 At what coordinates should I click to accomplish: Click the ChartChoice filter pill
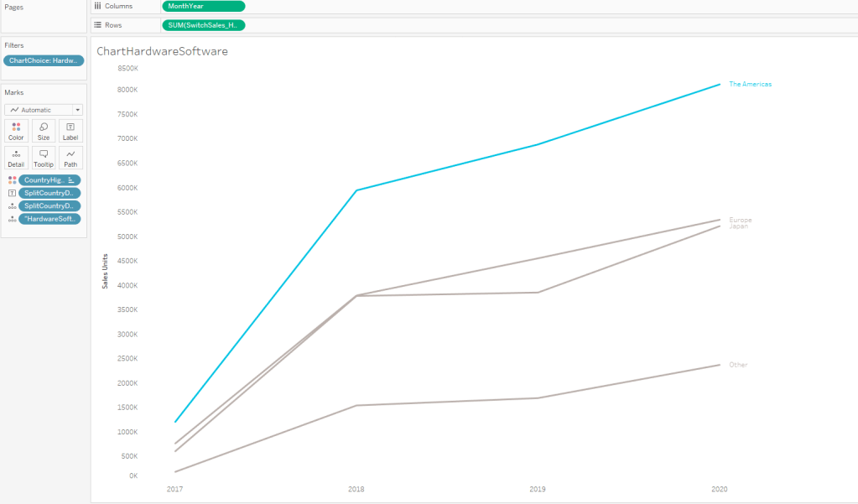(44, 60)
